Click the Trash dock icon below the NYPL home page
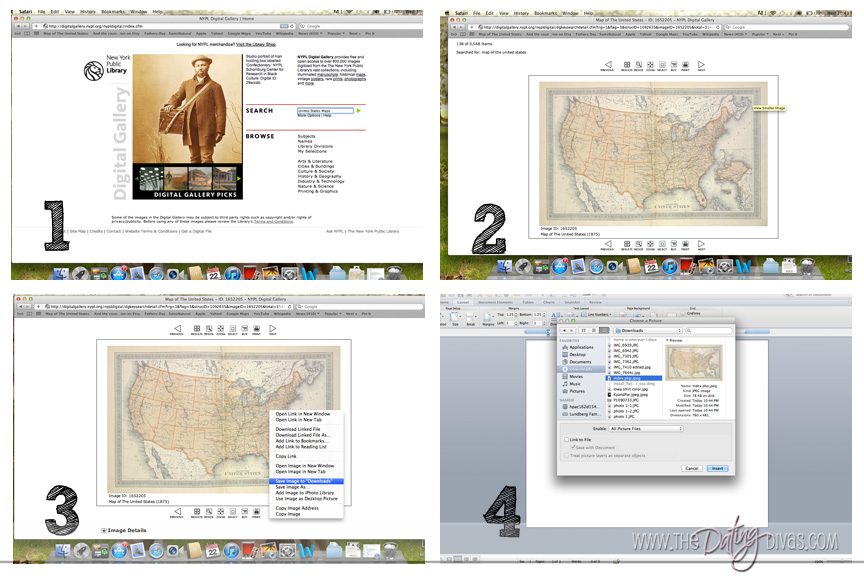Viewport: 864px width, 576px height. (395, 273)
